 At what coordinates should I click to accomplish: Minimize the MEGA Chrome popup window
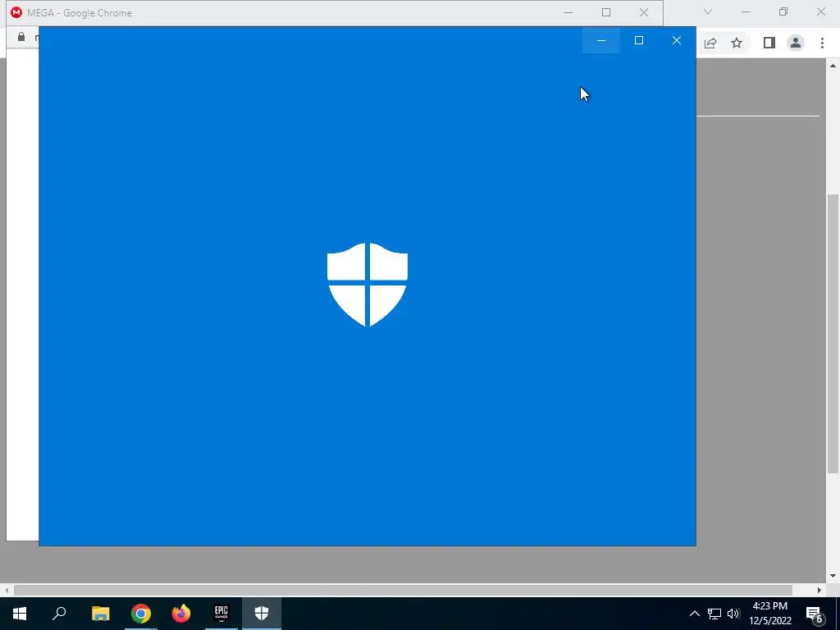pyautogui.click(x=568, y=12)
